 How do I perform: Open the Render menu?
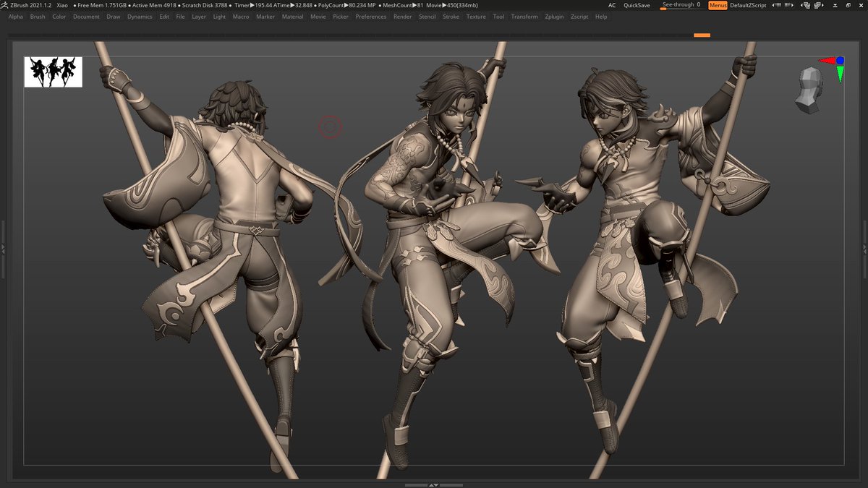click(x=403, y=17)
